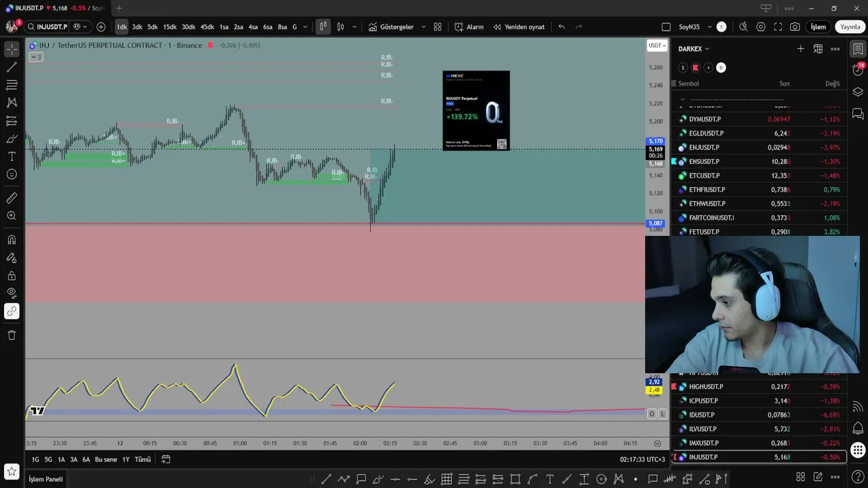Open the alerts clock icon in right sidebar
Viewport: 868px width, 488px height.
[858, 70]
